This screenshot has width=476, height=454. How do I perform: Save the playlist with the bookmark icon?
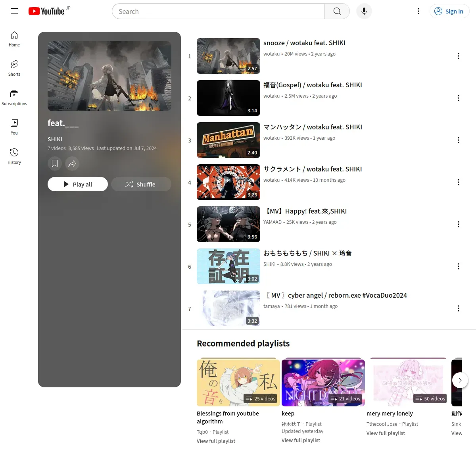point(55,163)
